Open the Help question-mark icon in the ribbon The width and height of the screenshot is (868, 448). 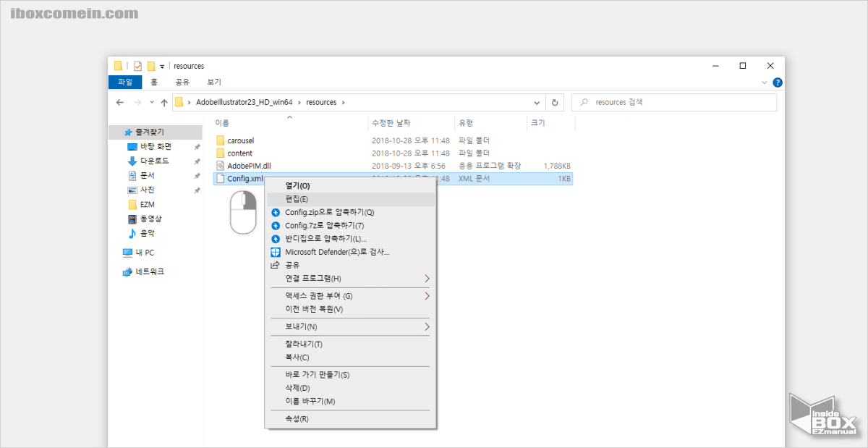click(x=776, y=82)
